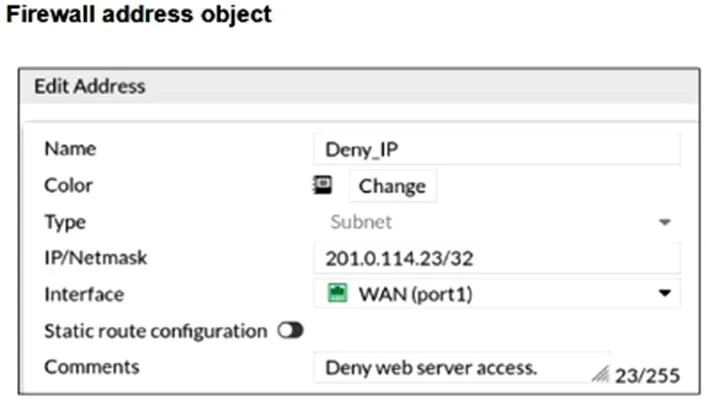The height and width of the screenshot is (404, 706).
Task: Click the Comments field 'Deny web server access.'
Action: tap(462, 368)
